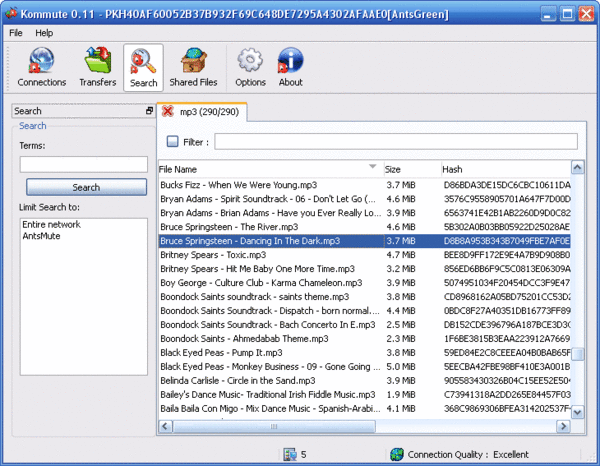Click inside the Terms input field
This screenshot has width=600, height=466.
[83, 164]
